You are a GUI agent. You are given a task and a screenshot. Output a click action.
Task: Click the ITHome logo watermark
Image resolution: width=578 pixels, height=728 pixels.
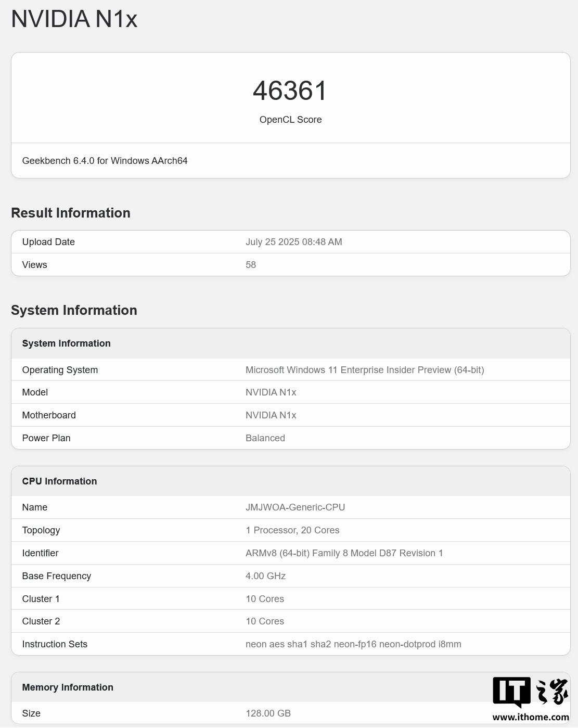click(x=530, y=692)
